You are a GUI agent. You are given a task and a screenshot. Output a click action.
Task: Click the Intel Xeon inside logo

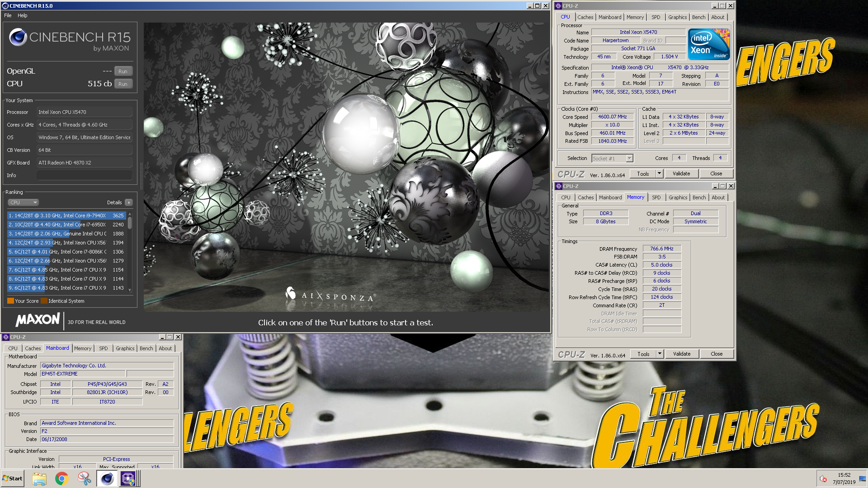click(x=709, y=44)
